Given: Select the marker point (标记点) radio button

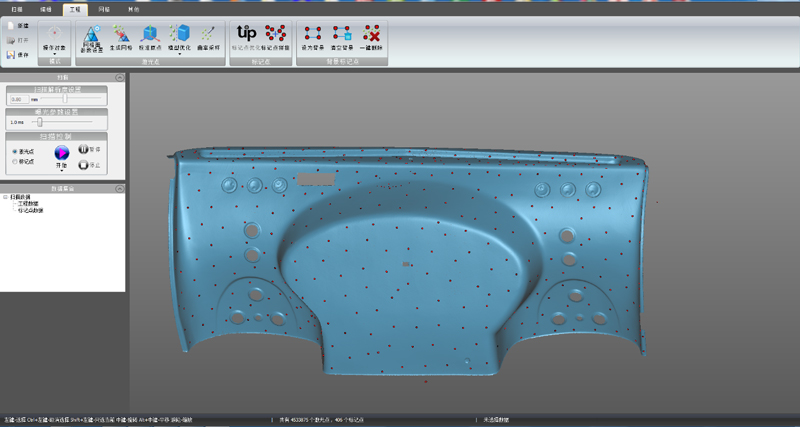Looking at the screenshot, I should coord(14,161).
